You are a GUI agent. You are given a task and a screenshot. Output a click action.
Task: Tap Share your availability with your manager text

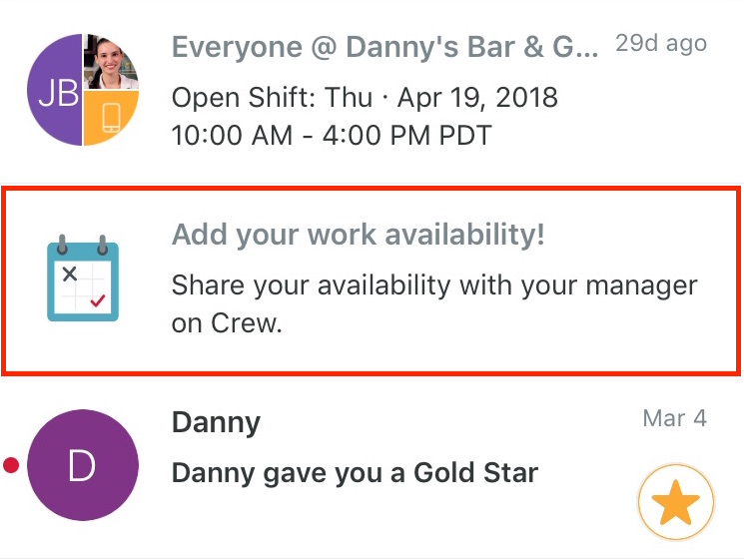point(434,285)
